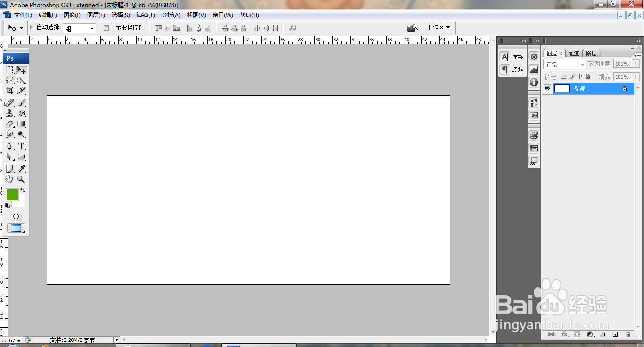Select the Slice tool
This screenshot has height=347, width=644.
tap(21, 91)
